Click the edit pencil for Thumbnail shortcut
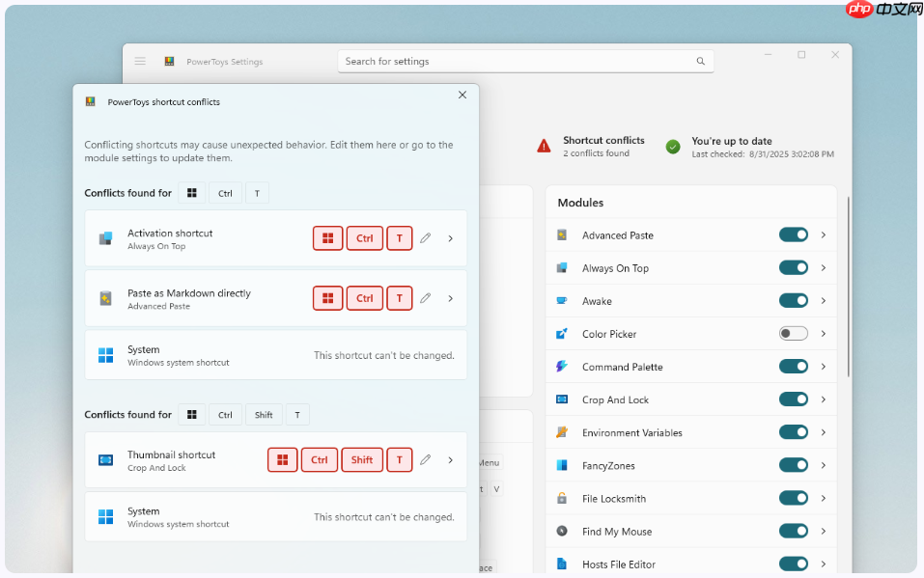924x578 pixels. click(x=425, y=460)
